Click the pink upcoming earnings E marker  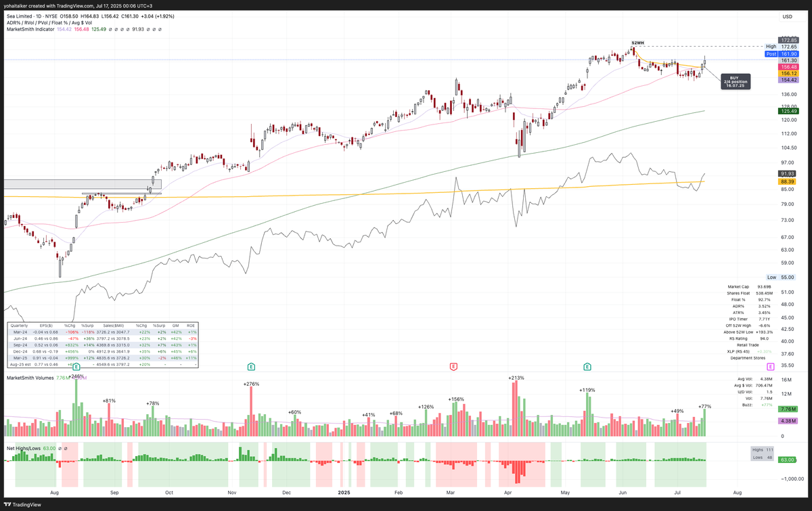point(771,366)
